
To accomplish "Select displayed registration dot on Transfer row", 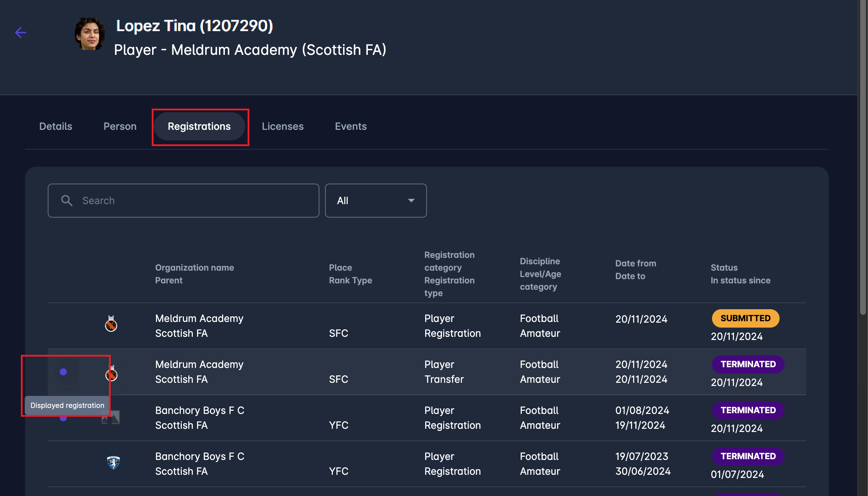I will pyautogui.click(x=63, y=372).
